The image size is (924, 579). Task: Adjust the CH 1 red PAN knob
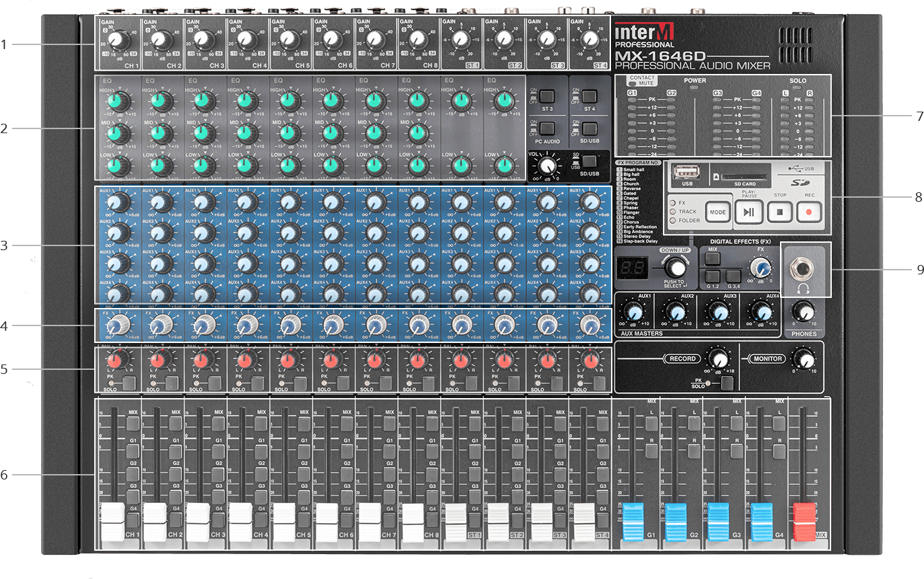pyautogui.click(x=118, y=360)
